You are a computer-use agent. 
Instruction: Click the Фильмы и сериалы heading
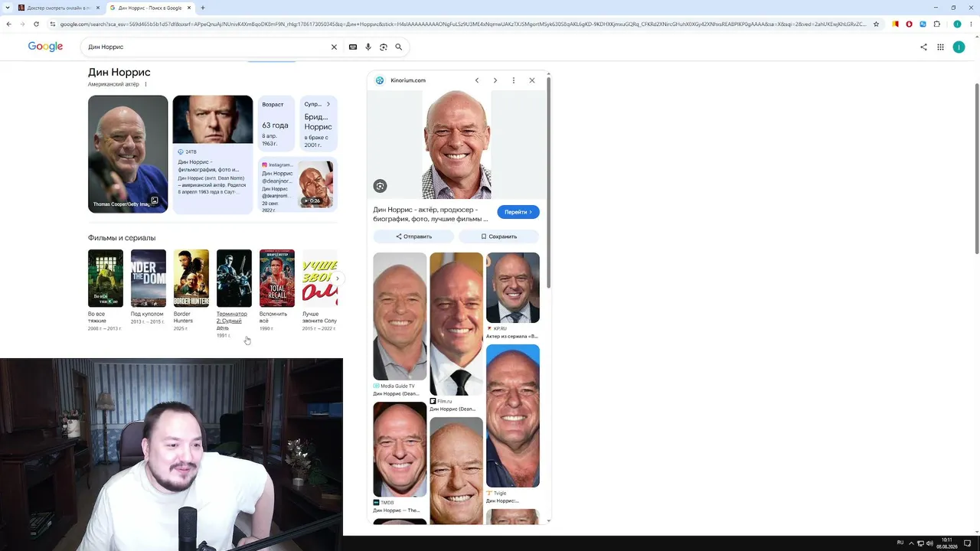(x=122, y=238)
